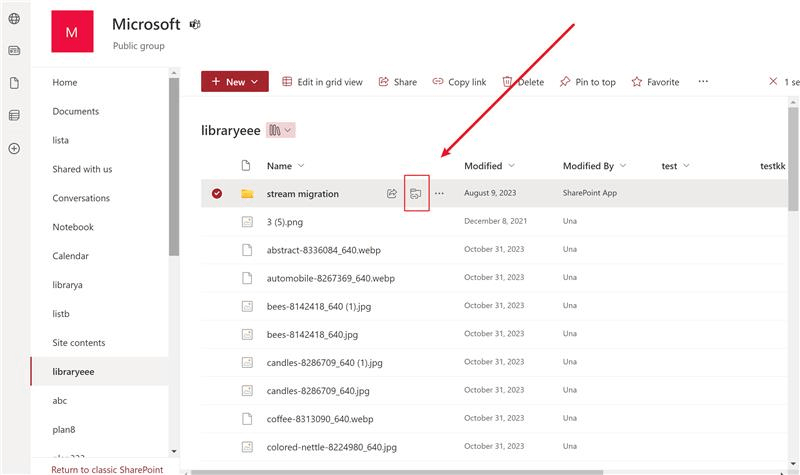
Task: Open file 3 (5).png
Action: pyautogui.click(x=285, y=222)
